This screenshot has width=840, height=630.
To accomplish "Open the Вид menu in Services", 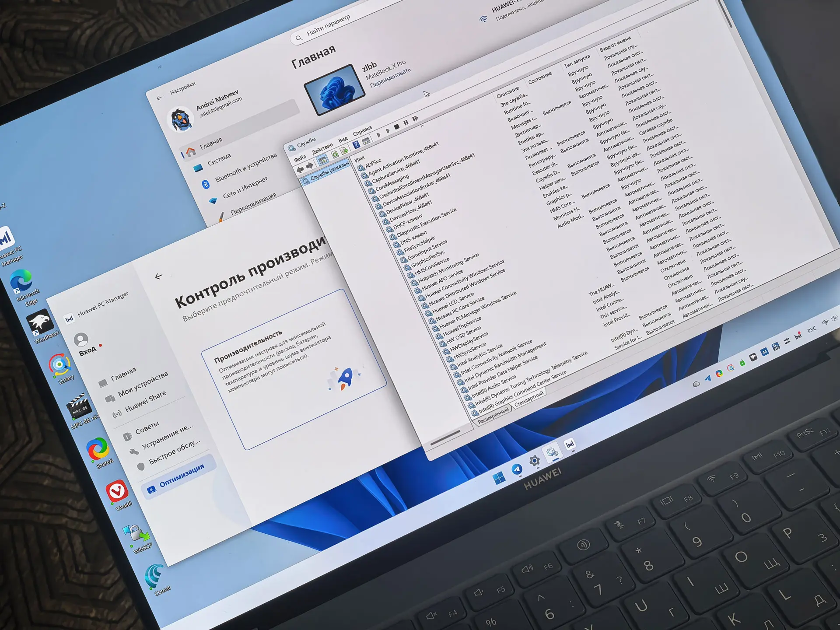I will (343, 139).
